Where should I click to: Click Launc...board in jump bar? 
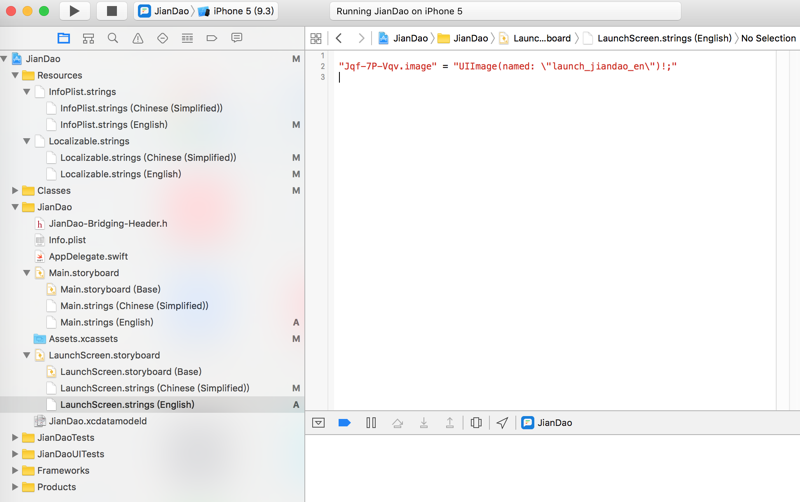(535, 38)
